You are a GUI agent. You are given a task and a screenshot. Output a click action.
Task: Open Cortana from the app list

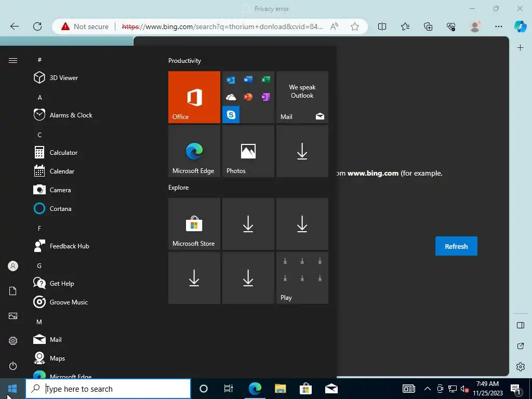pyautogui.click(x=52, y=209)
